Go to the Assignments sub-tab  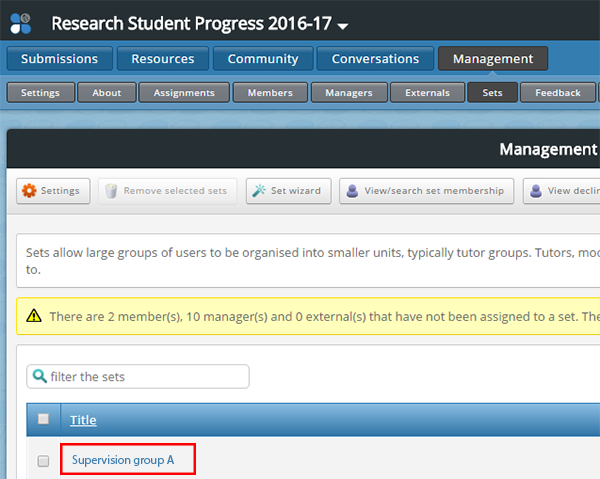click(x=184, y=93)
